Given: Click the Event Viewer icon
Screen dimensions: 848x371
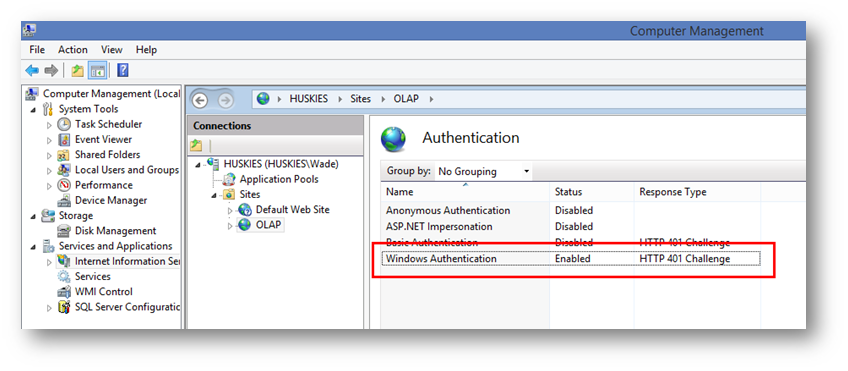Looking at the screenshot, I should [x=64, y=140].
